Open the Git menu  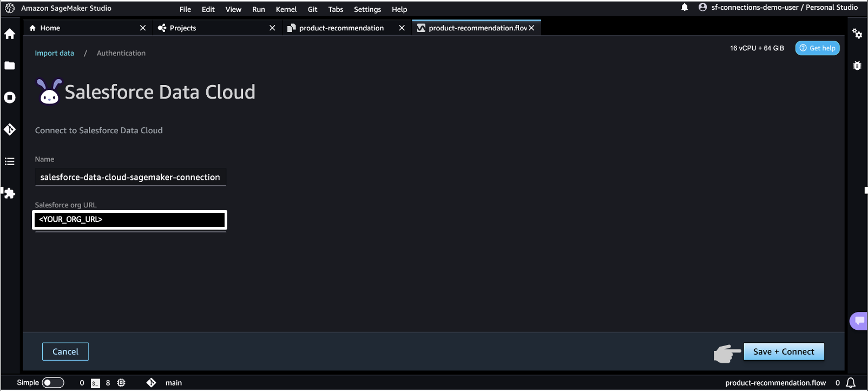tap(313, 9)
